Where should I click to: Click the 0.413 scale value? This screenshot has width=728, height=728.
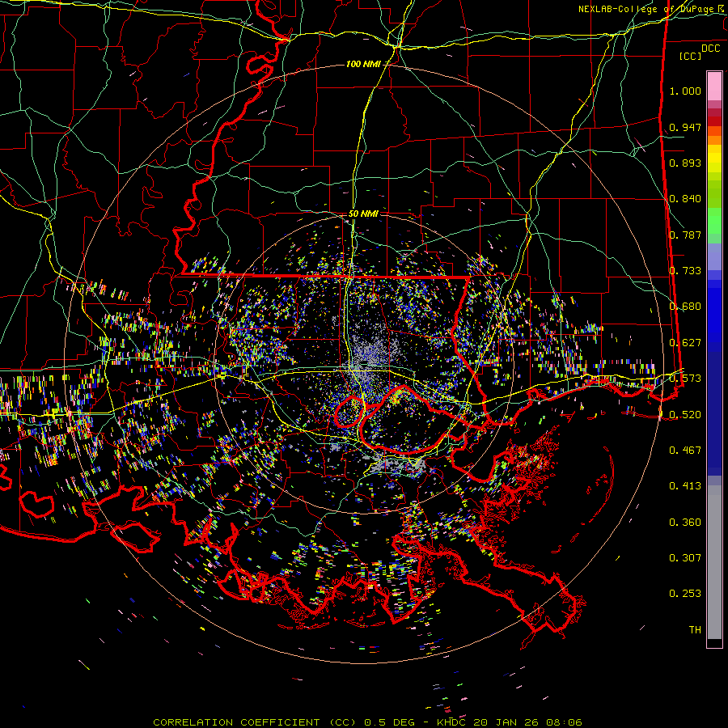[685, 486]
